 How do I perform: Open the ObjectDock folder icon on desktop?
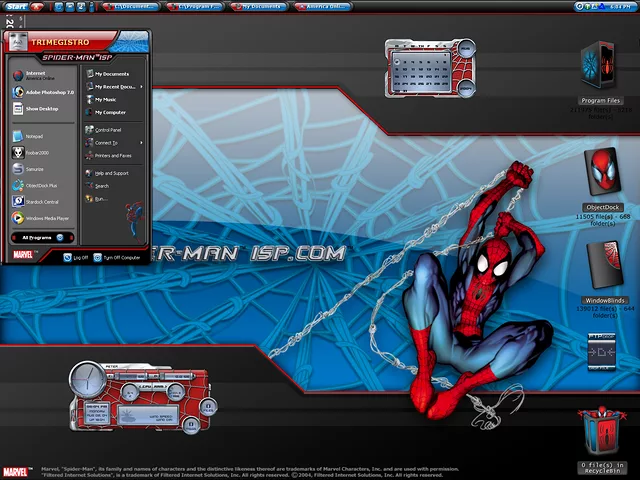[x=603, y=173]
